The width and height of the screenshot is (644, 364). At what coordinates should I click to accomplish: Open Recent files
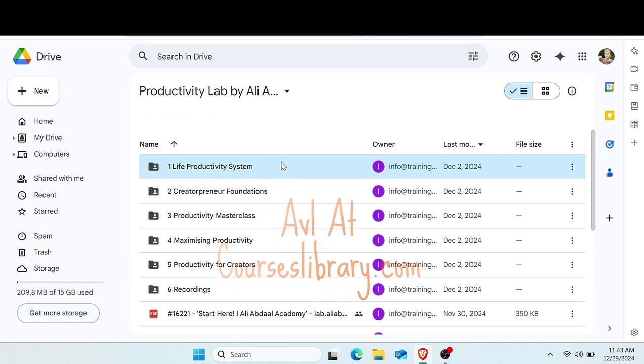[45, 195]
